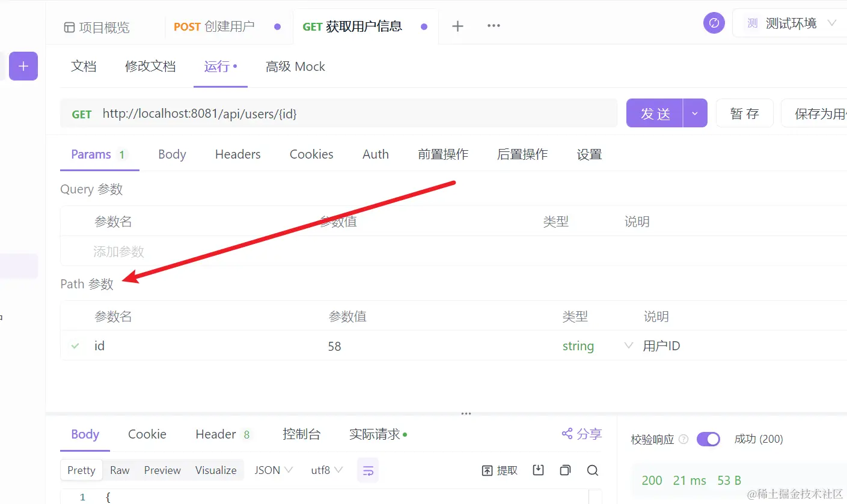Click the 53 B response size

pos(729,481)
